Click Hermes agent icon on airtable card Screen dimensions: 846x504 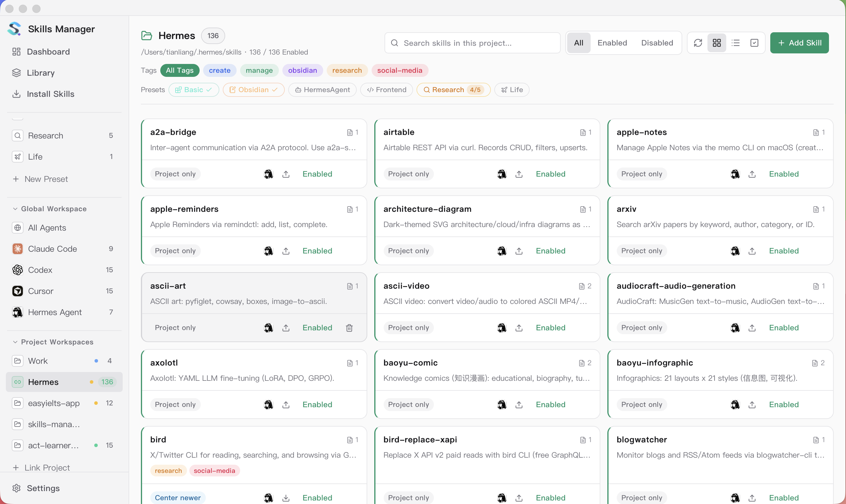tap(502, 174)
